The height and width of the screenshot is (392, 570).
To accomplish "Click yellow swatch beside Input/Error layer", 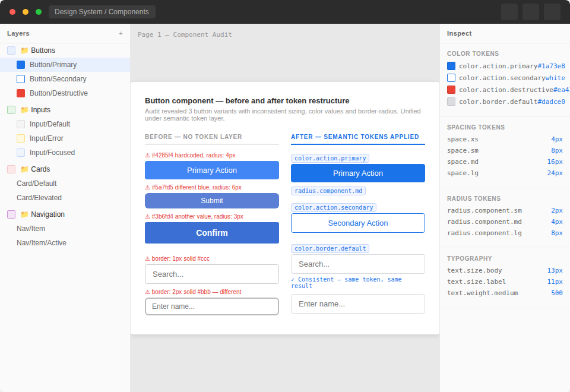I will [x=21, y=138].
